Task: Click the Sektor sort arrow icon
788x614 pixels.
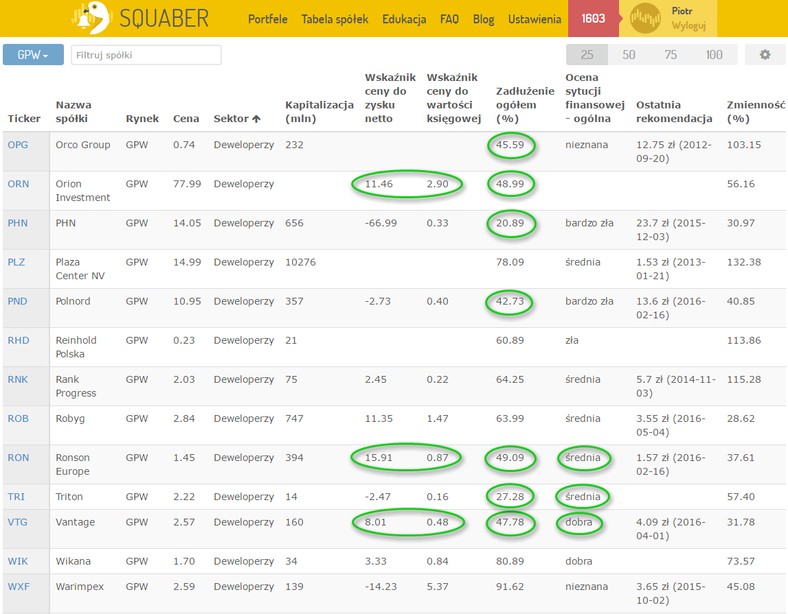Action: click(x=256, y=119)
